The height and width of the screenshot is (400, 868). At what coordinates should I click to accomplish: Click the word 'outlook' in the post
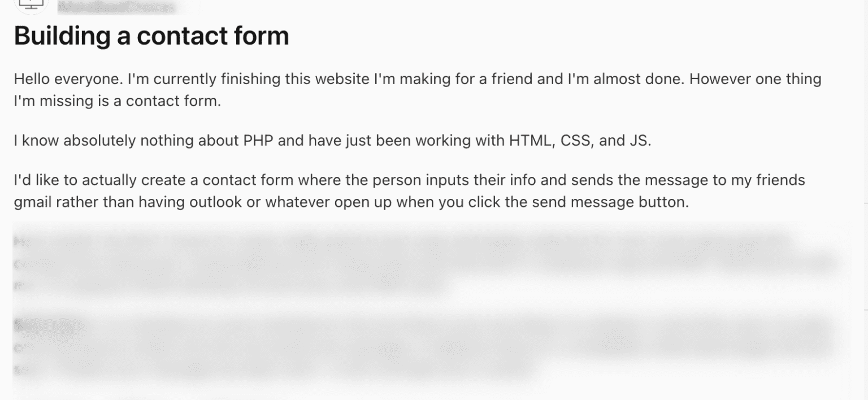pos(210,202)
